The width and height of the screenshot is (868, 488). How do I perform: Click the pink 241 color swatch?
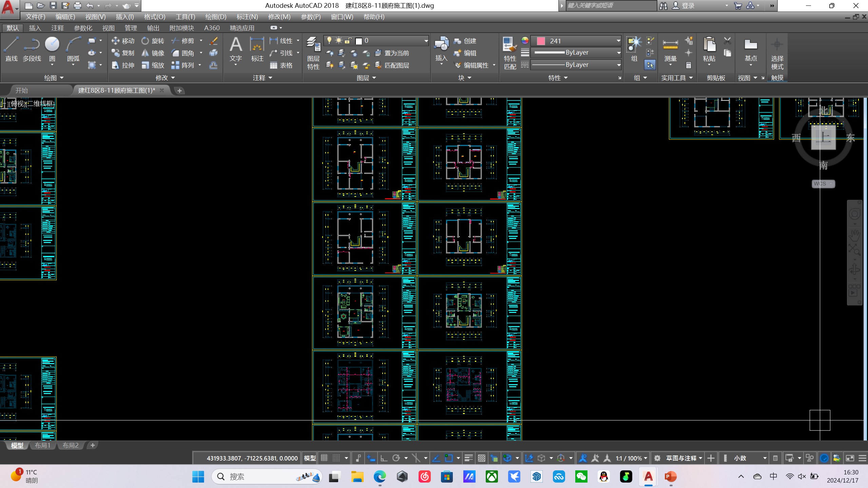(541, 41)
